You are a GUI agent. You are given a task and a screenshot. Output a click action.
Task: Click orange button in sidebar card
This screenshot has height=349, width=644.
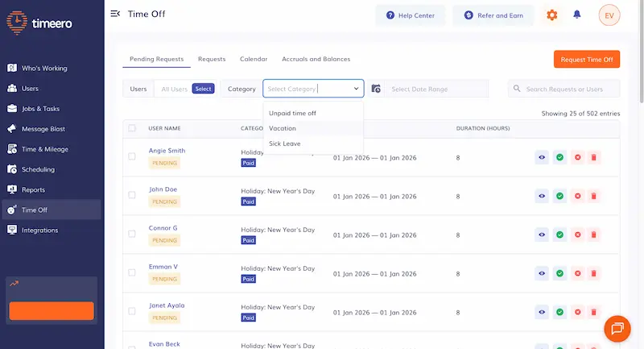(x=52, y=311)
